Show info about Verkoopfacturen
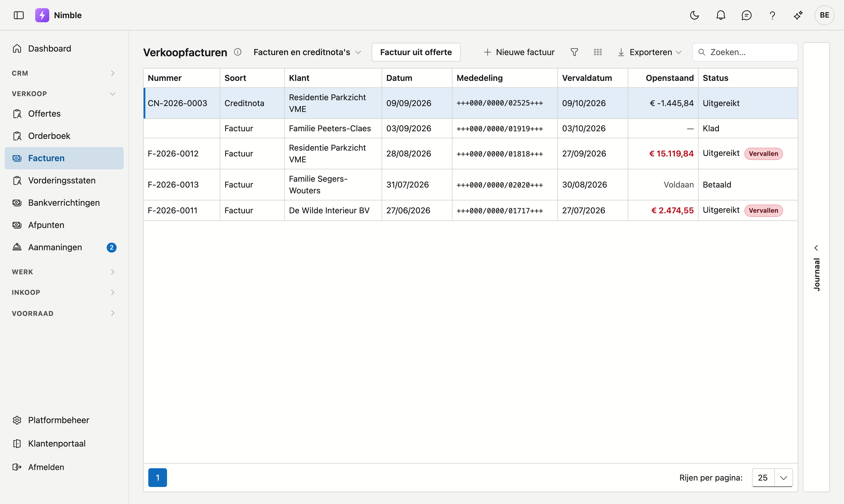Viewport: 844px width, 504px height. [x=238, y=52]
